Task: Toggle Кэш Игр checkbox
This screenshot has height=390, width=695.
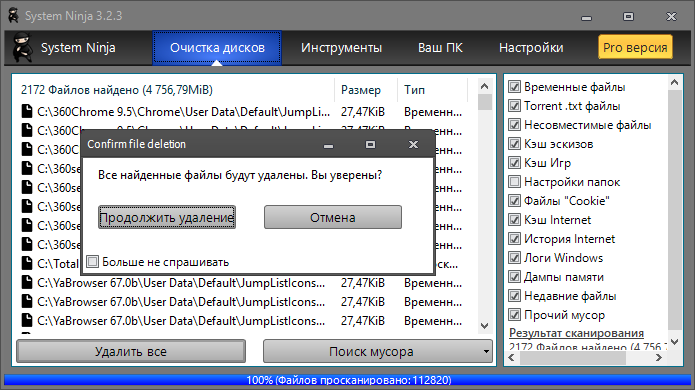Action: [x=514, y=163]
